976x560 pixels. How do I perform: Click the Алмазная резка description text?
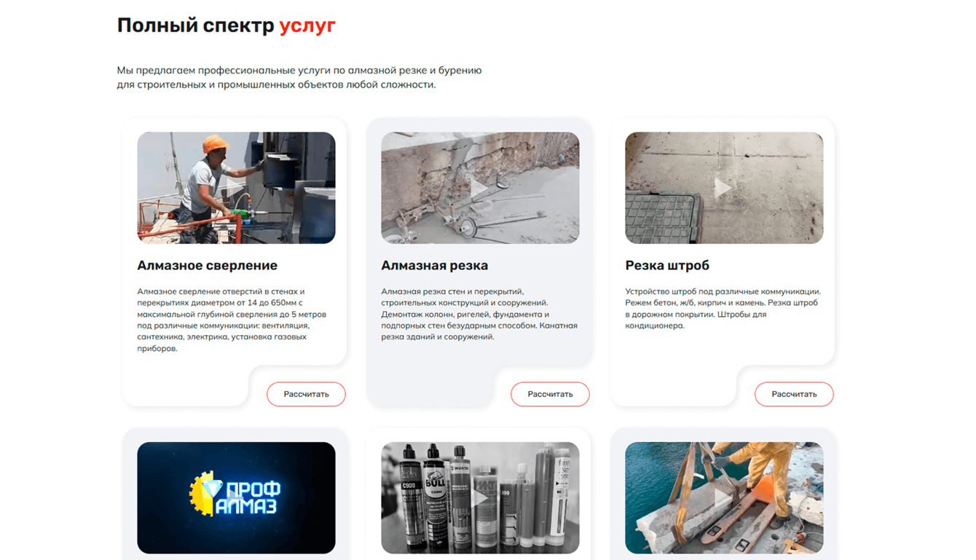(x=479, y=314)
